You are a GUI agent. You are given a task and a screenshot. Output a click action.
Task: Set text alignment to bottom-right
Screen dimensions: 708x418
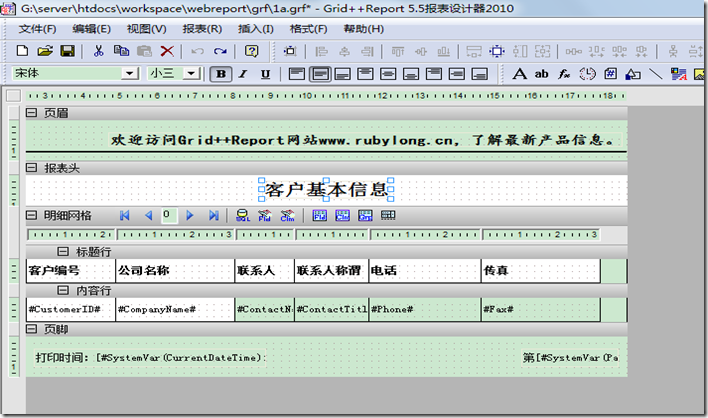pos(479,74)
